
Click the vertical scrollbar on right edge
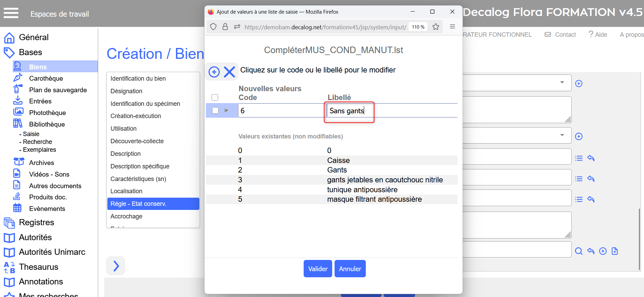(639, 238)
